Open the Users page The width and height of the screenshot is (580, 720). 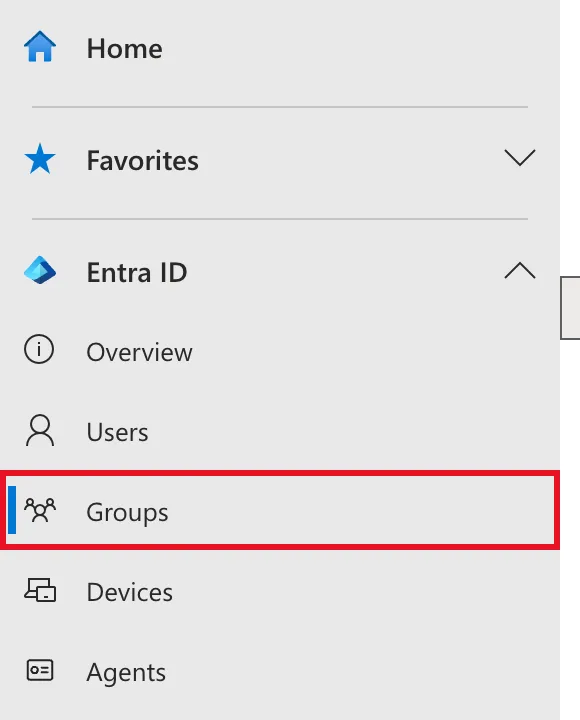tap(118, 433)
